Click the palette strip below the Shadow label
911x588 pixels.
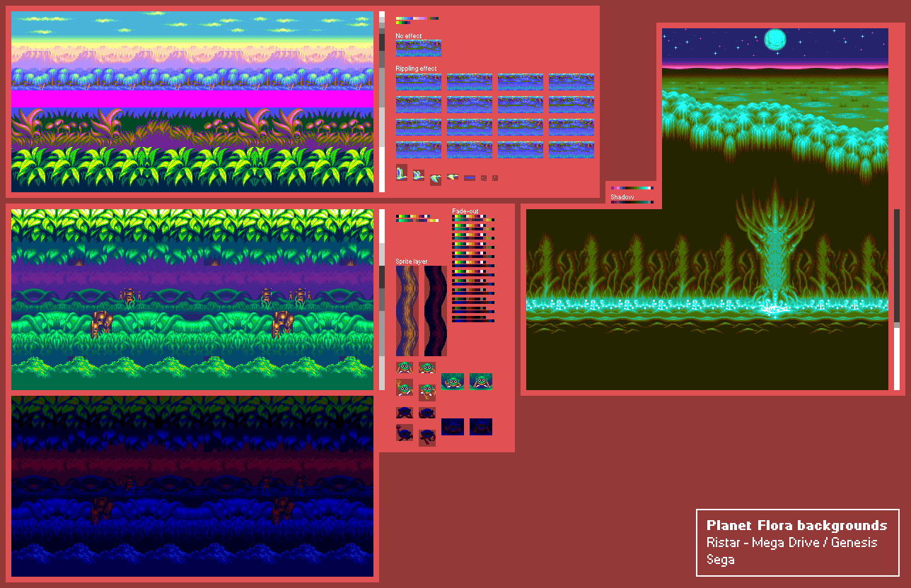coord(632,202)
